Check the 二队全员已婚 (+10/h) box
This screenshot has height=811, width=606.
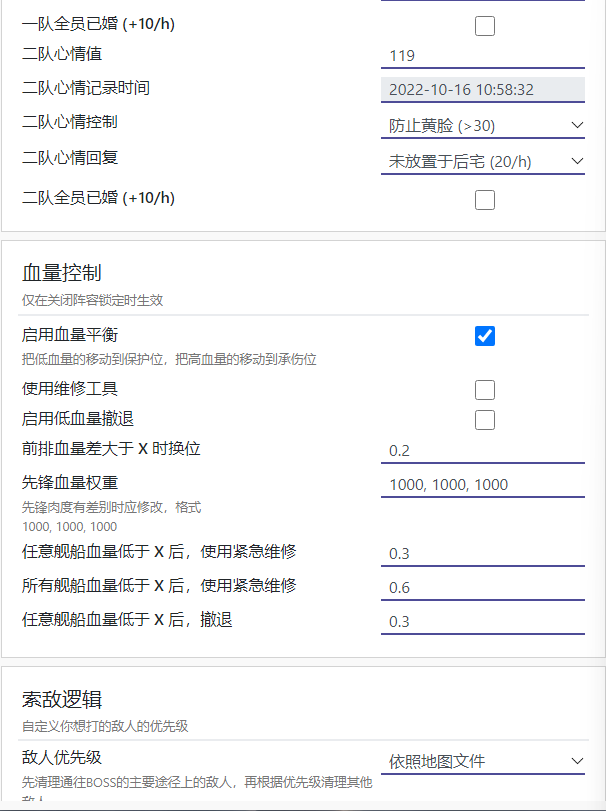[484, 199]
